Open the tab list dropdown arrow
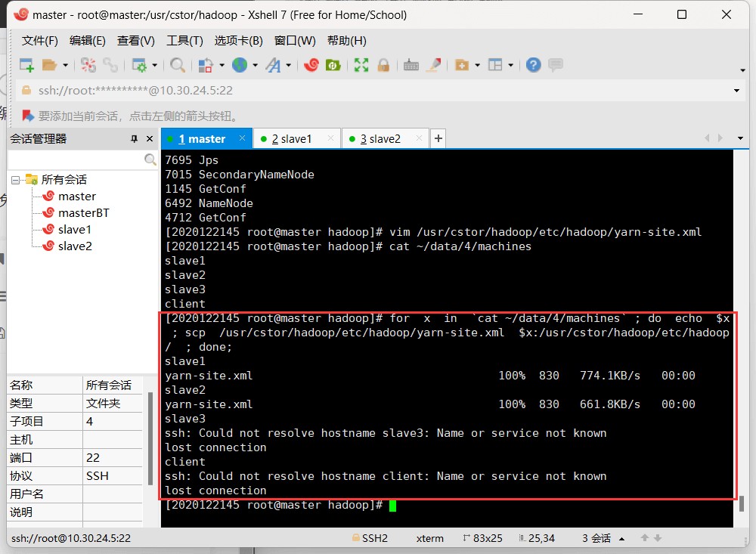 pyautogui.click(x=740, y=138)
